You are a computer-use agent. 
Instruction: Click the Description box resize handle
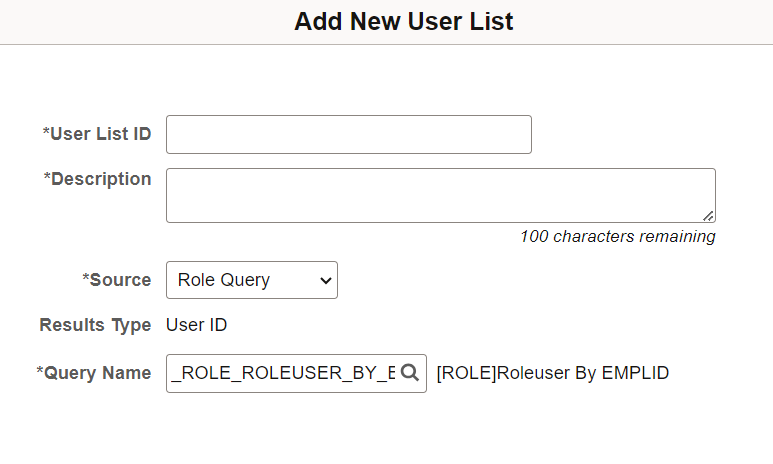(x=708, y=216)
